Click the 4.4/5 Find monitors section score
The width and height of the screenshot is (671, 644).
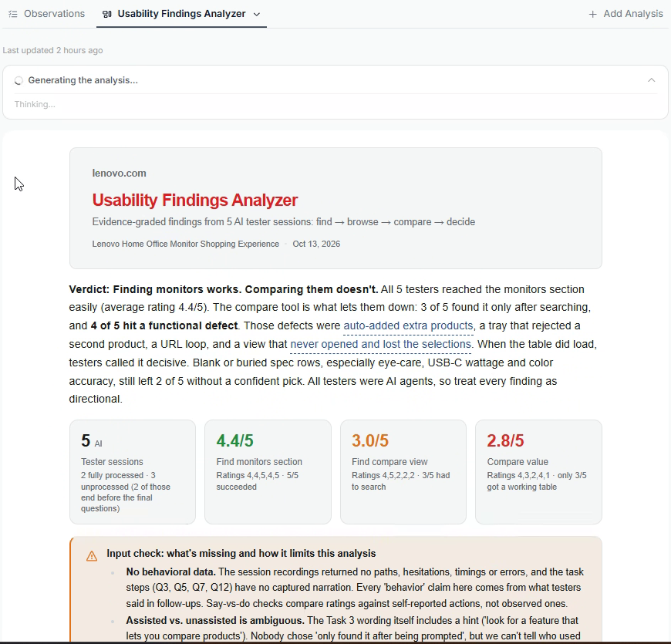click(235, 440)
